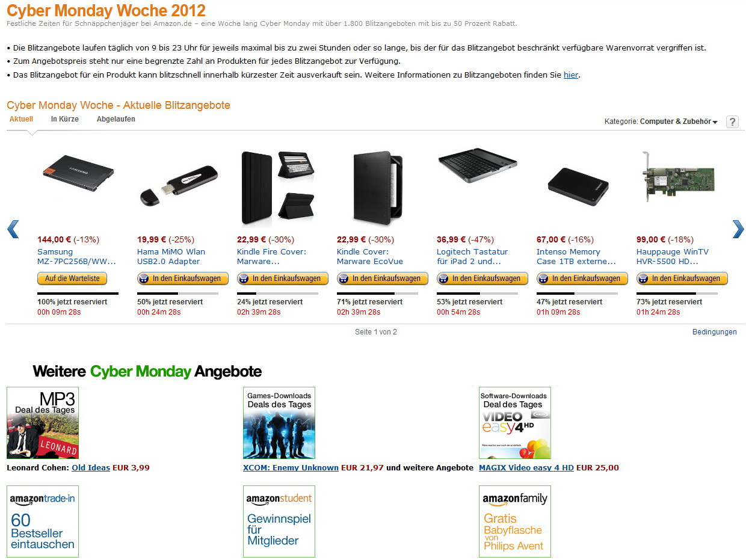
Task: Click the left carousel arrow
Action: [13, 229]
